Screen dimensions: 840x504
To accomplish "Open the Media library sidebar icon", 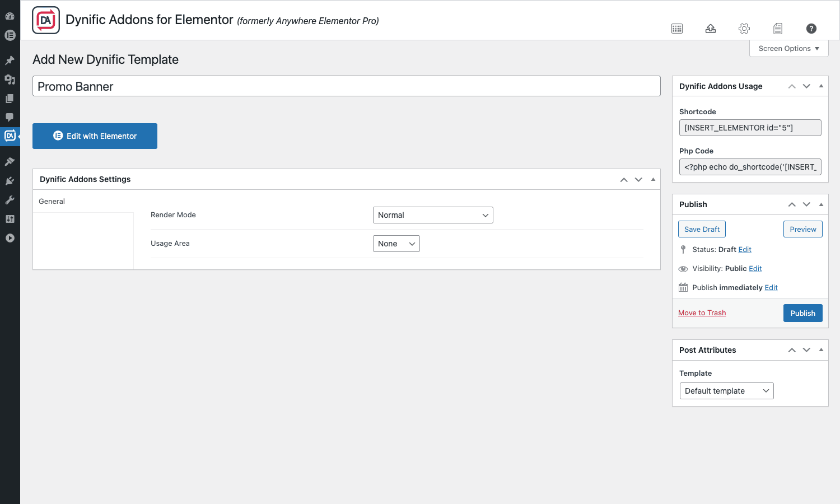I will [10, 80].
